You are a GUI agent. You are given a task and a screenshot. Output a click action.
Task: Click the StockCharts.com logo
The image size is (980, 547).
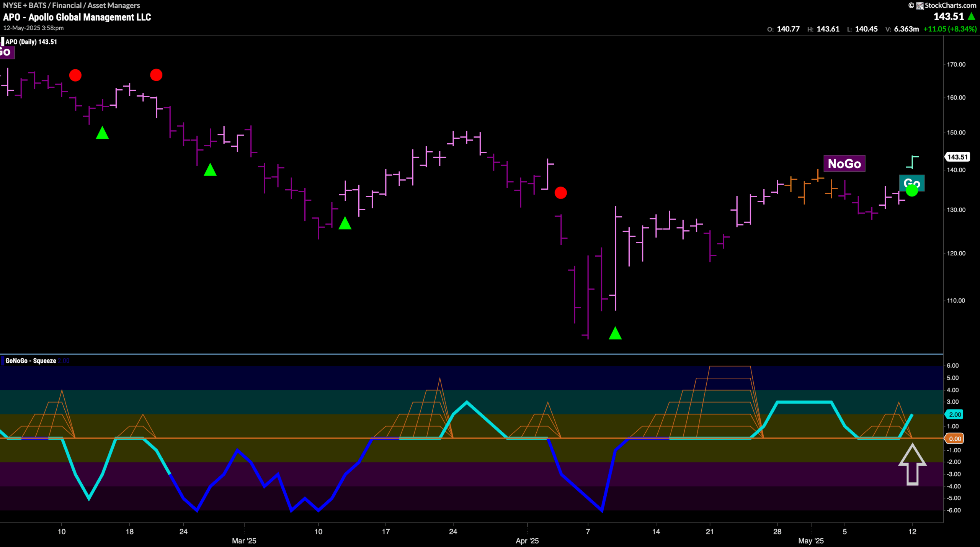pos(942,5)
